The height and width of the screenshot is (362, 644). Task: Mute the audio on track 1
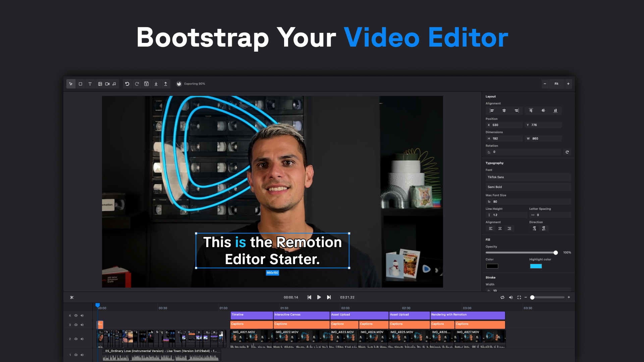(x=82, y=355)
